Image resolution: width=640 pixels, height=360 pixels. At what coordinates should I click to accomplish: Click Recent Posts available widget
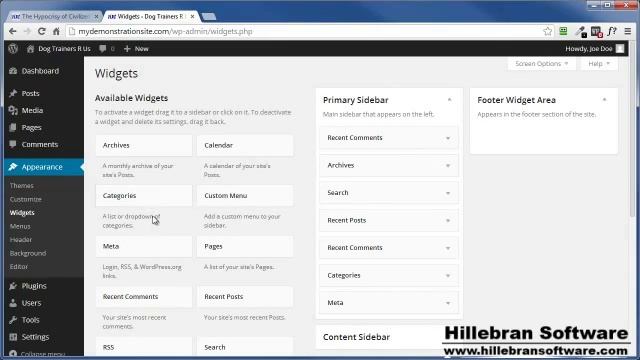(x=245, y=297)
